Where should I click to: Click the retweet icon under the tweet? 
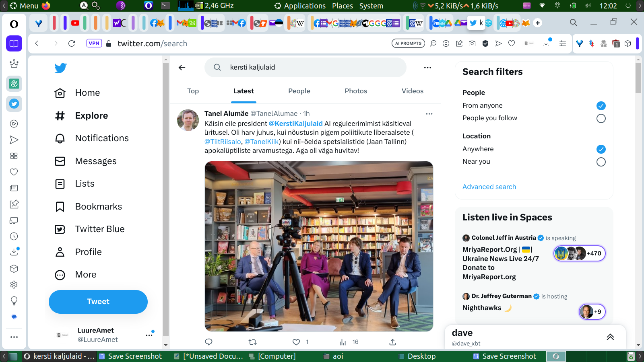tap(252, 342)
